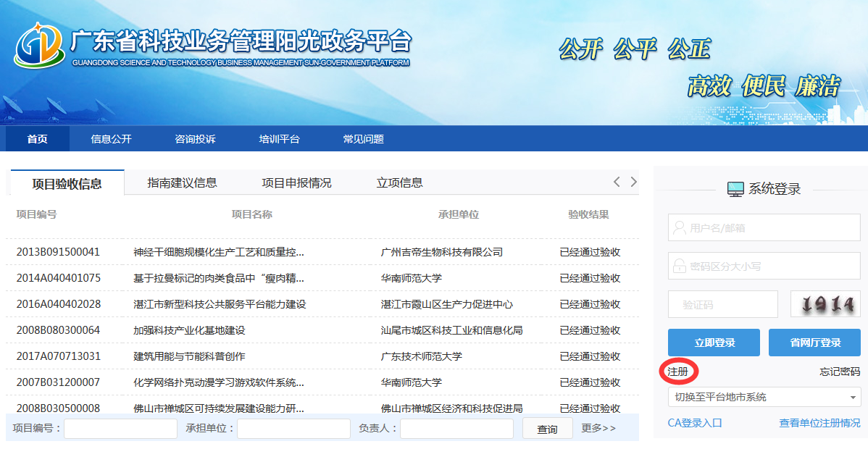Focus the 负责人 search field
This screenshot has width=868, height=449.
tap(456, 429)
